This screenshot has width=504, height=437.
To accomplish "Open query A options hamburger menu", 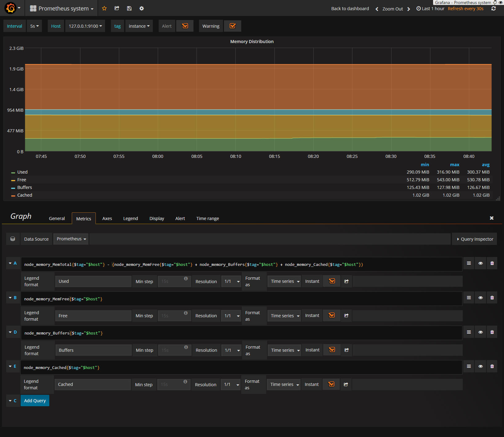I will 469,263.
